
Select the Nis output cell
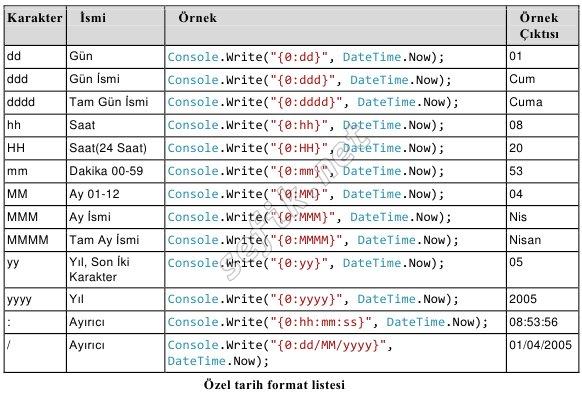click(x=543, y=217)
